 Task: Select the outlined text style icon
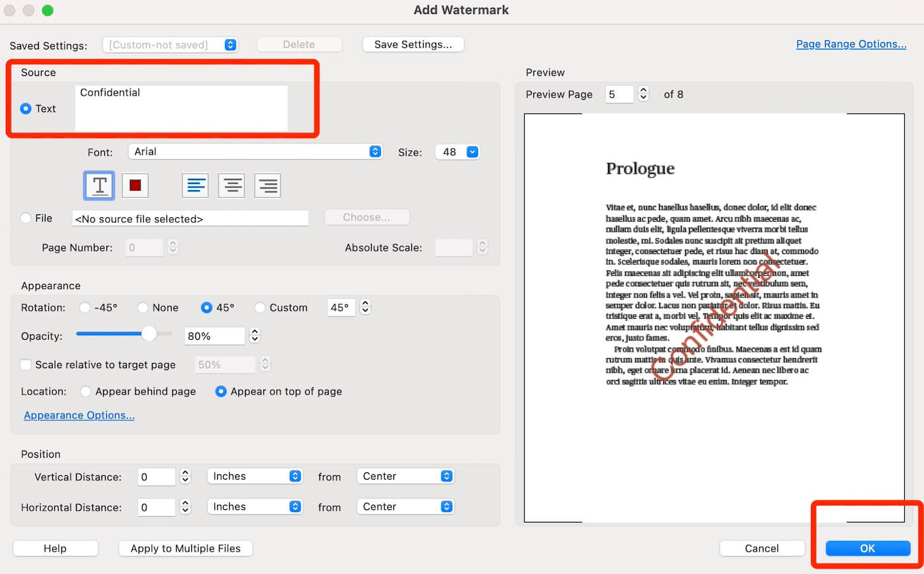click(98, 185)
